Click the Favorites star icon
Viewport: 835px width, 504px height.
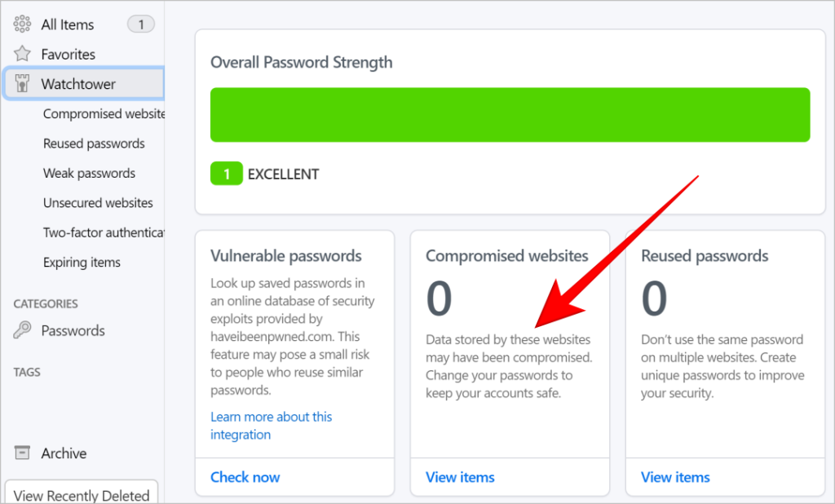[23, 55]
